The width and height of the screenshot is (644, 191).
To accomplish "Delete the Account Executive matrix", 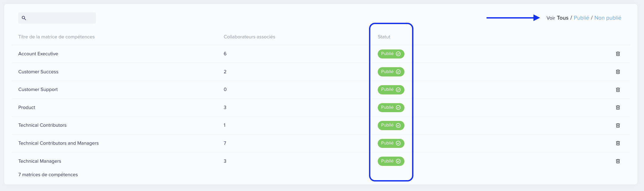I will [x=618, y=54].
